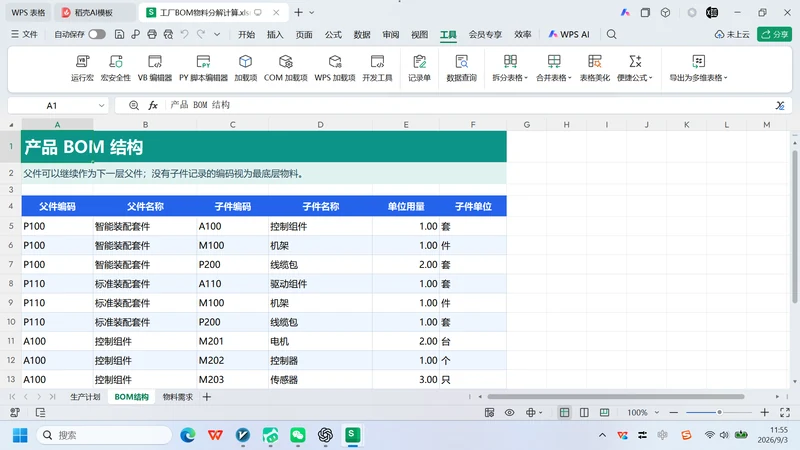Open the Windows Start menu
This screenshot has width=800, height=450.
20,435
